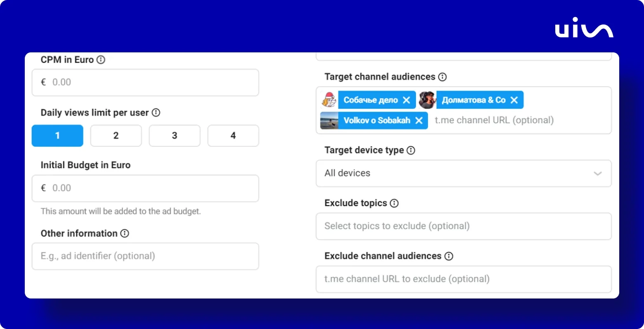
Task: Select daily views limit 4
Action: pos(233,136)
